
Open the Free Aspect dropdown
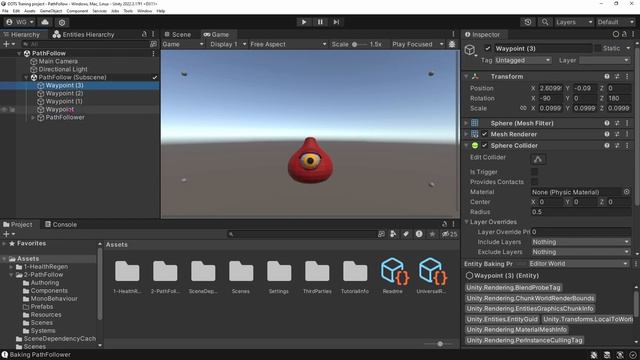(288, 44)
